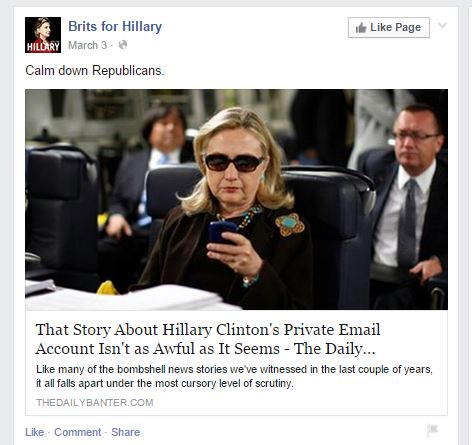Click the HILLARY label on page avatar
Viewport: 472px width, 445px height.
(x=43, y=47)
